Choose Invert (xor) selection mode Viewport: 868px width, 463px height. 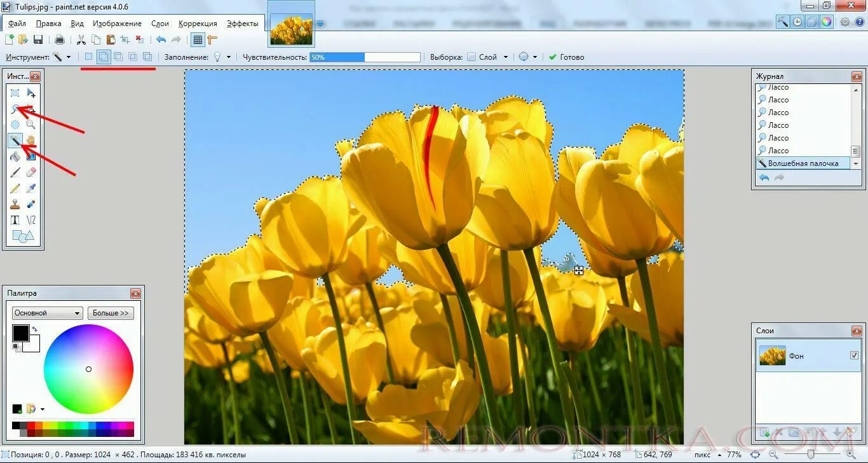[147, 57]
